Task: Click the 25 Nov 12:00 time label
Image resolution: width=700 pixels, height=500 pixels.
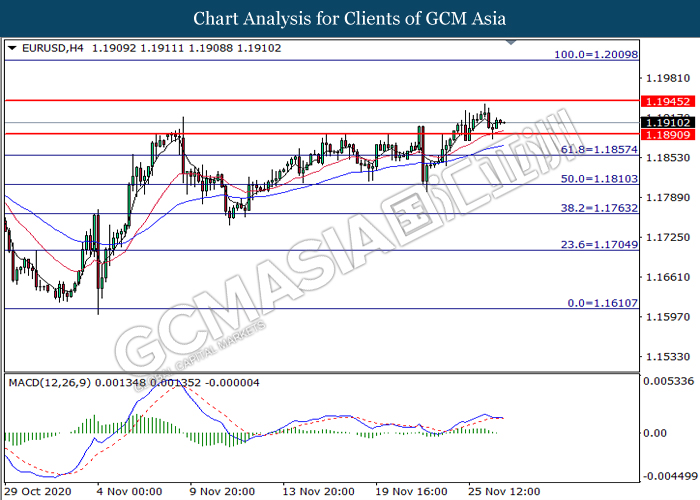Action: pyautogui.click(x=504, y=492)
